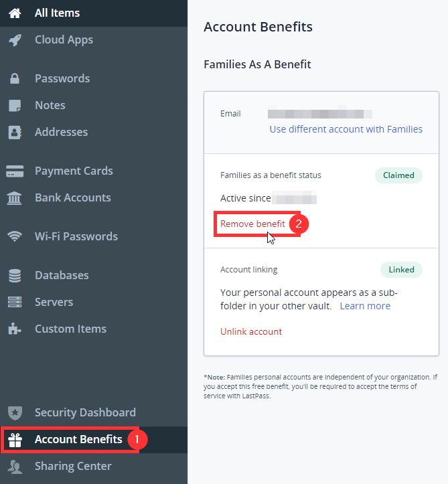This screenshot has height=484, width=448.
Task: Open Sharing Center from the sidebar
Action: 73,466
